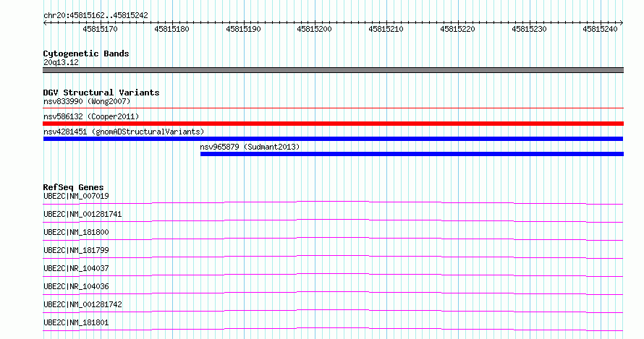
Task: Open variant nsv586132 (Cooper2011) label
Action: (91, 116)
